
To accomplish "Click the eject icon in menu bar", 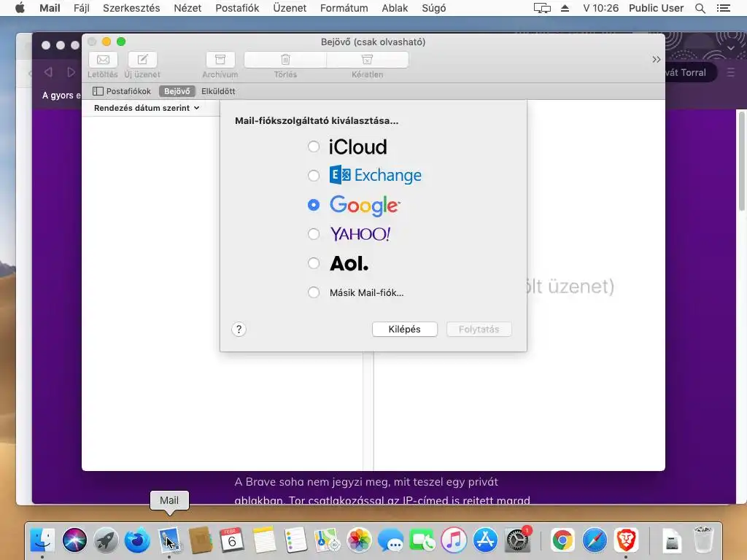I will tap(565, 8).
